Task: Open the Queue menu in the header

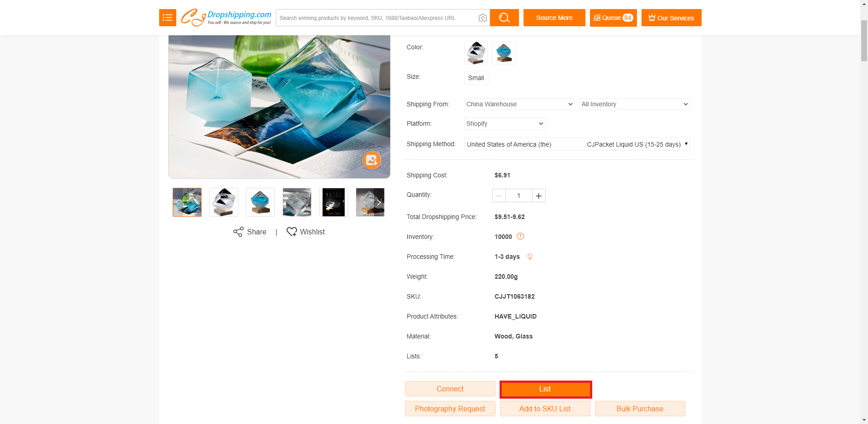Action: [x=613, y=18]
